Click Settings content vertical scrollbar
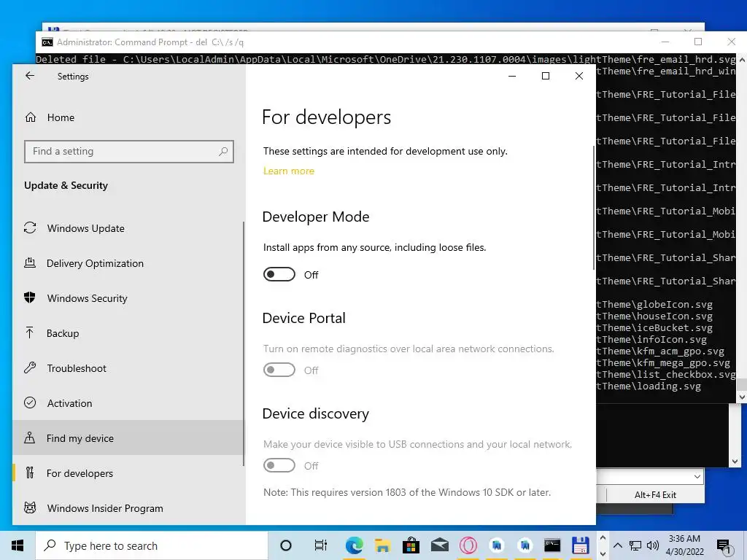Viewport: 747px width, 560px height. tap(594, 207)
